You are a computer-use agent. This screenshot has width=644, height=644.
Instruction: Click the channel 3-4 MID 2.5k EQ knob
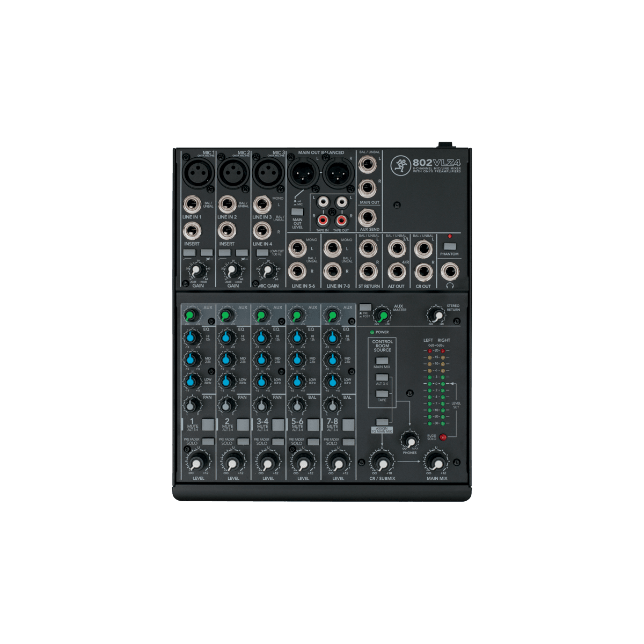coord(261,359)
